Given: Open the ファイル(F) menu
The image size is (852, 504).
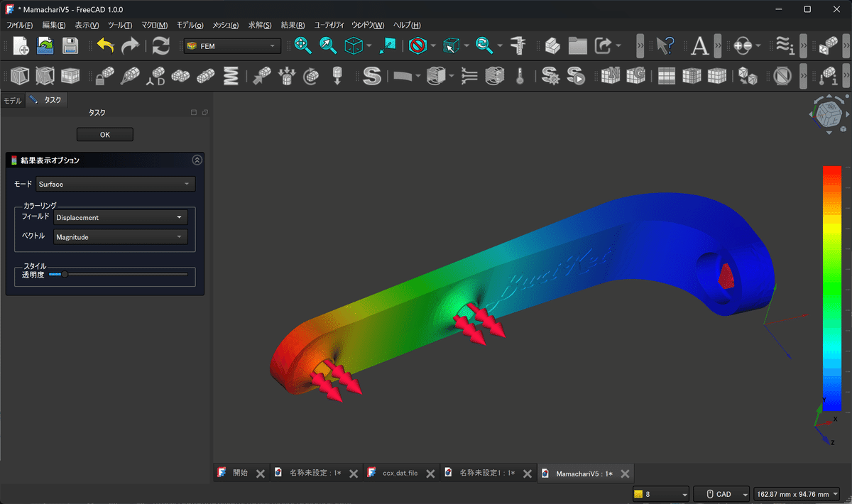Looking at the screenshot, I should tap(19, 25).
